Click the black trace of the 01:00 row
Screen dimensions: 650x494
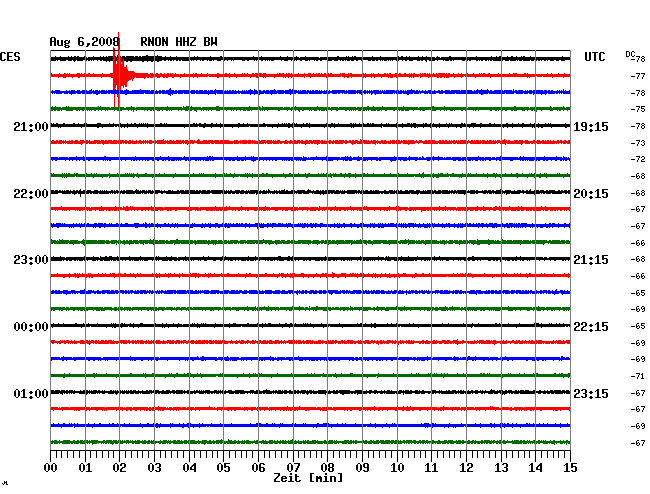(310, 392)
